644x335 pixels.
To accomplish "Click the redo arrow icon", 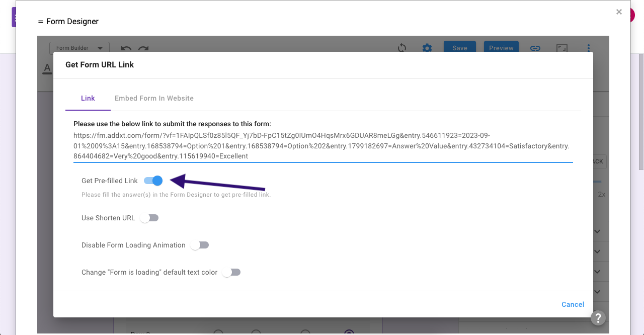I will 143,49.
